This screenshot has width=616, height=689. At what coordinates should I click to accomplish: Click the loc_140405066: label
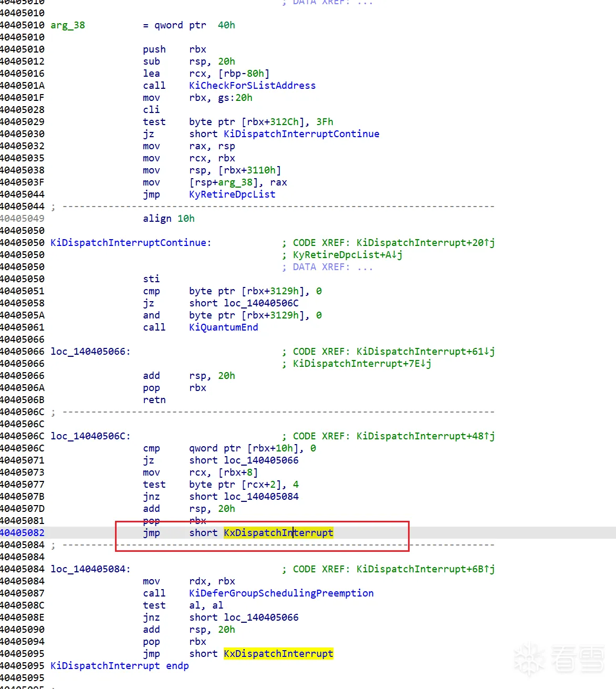(90, 352)
